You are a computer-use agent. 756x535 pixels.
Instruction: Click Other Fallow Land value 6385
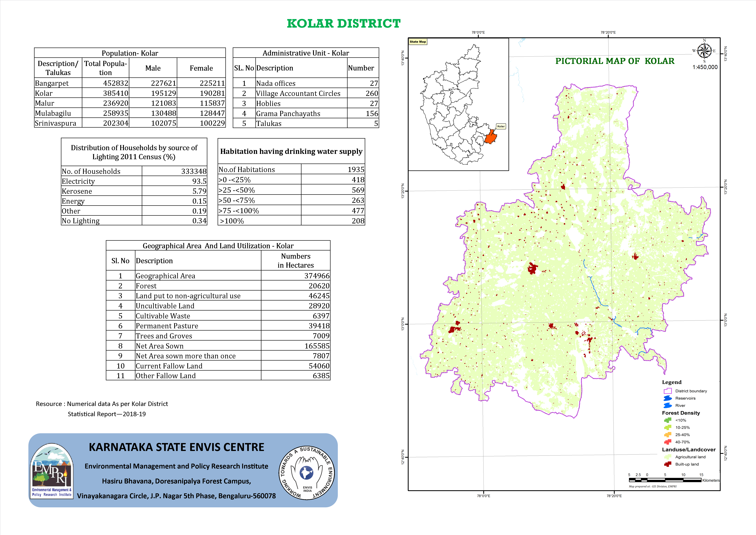click(x=321, y=376)
